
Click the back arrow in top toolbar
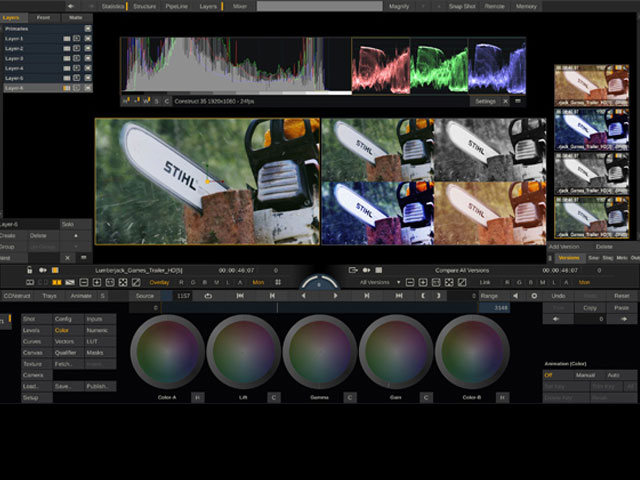click(x=71, y=6)
